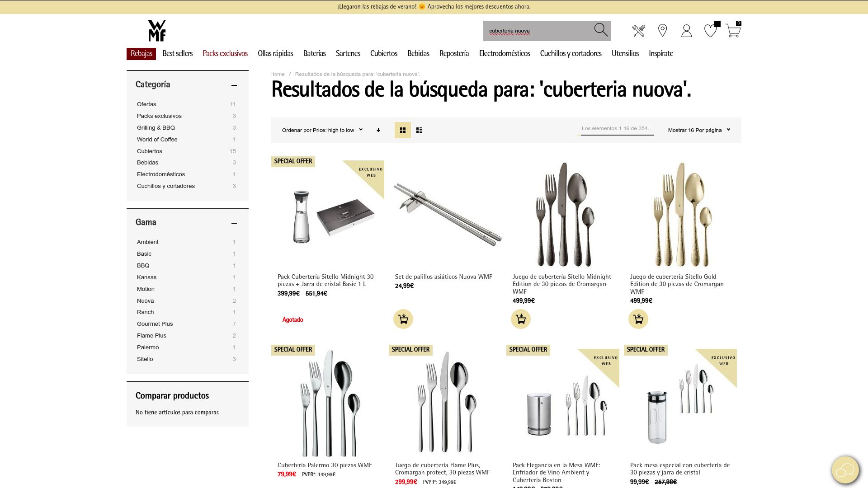
Task: Toggle sort direction arrow
Action: 378,130
